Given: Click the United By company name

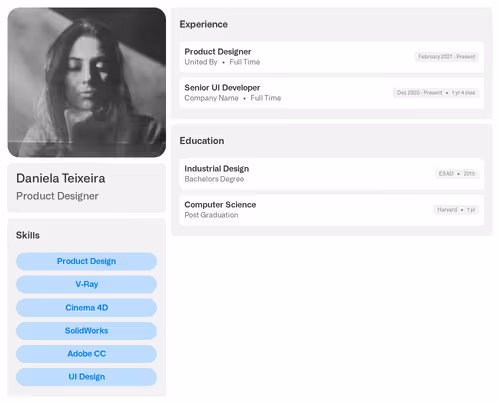Looking at the screenshot, I should [x=201, y=62].
